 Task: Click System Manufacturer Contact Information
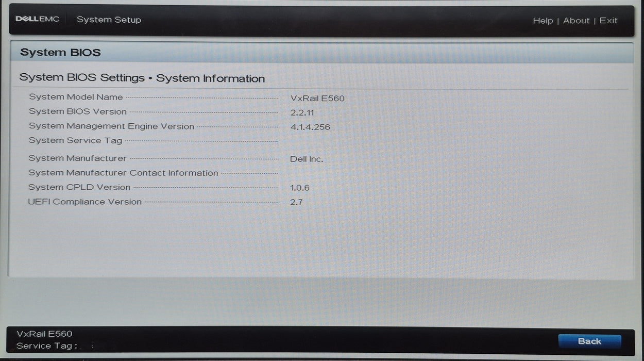tap(123, 173)
